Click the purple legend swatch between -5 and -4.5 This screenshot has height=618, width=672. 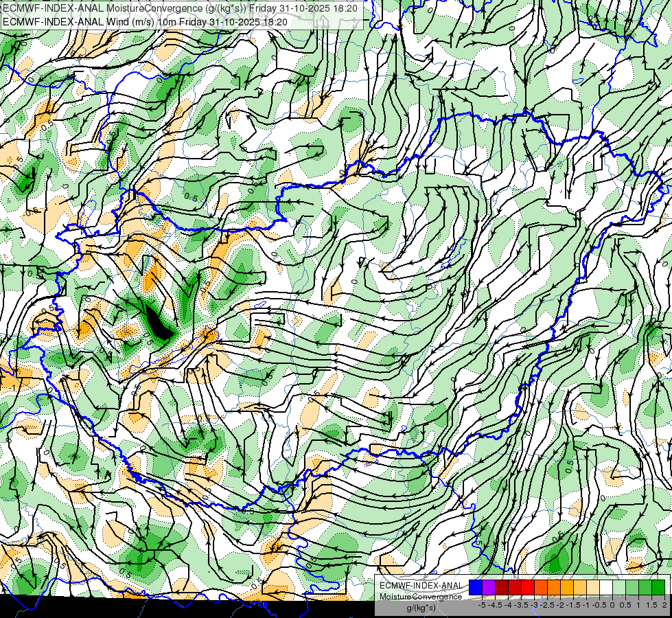(489, 587)
